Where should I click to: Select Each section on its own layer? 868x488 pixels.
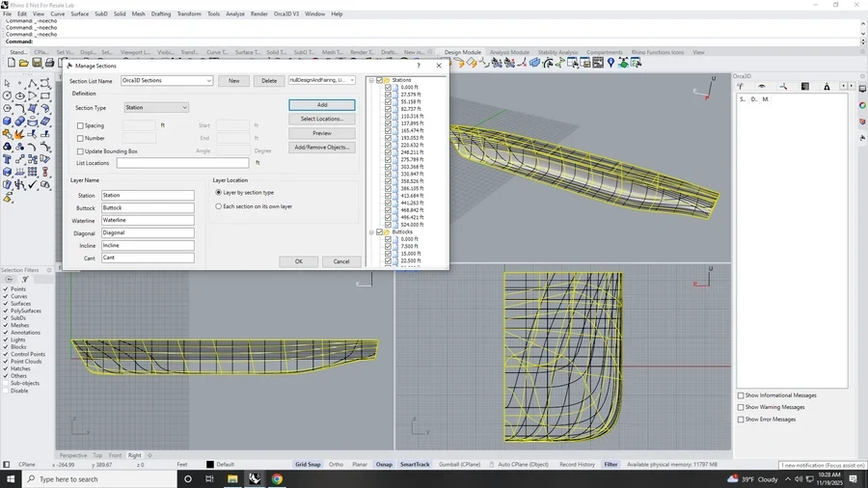219,206
